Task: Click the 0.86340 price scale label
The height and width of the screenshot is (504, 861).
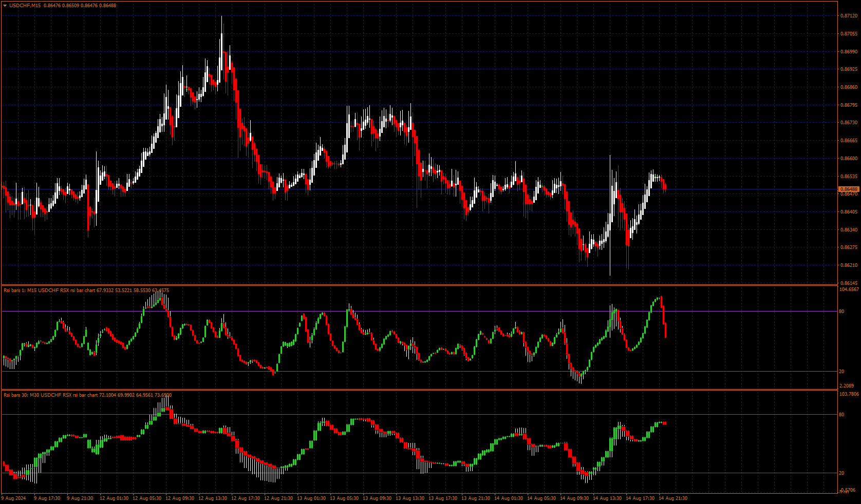Action: coord(849,230)
